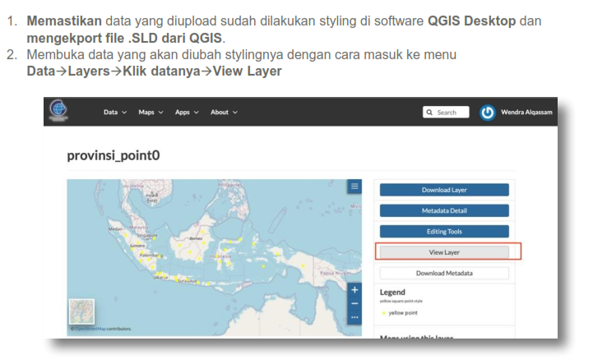Open more map options ellipsis button
Screen dimensions: 593x364
[x=354, y=316]
